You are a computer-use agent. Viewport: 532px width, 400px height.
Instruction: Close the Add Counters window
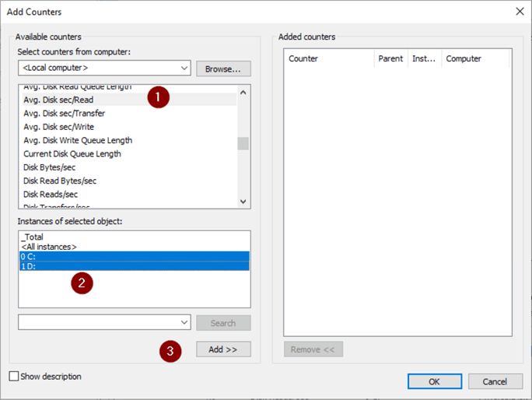519,12
